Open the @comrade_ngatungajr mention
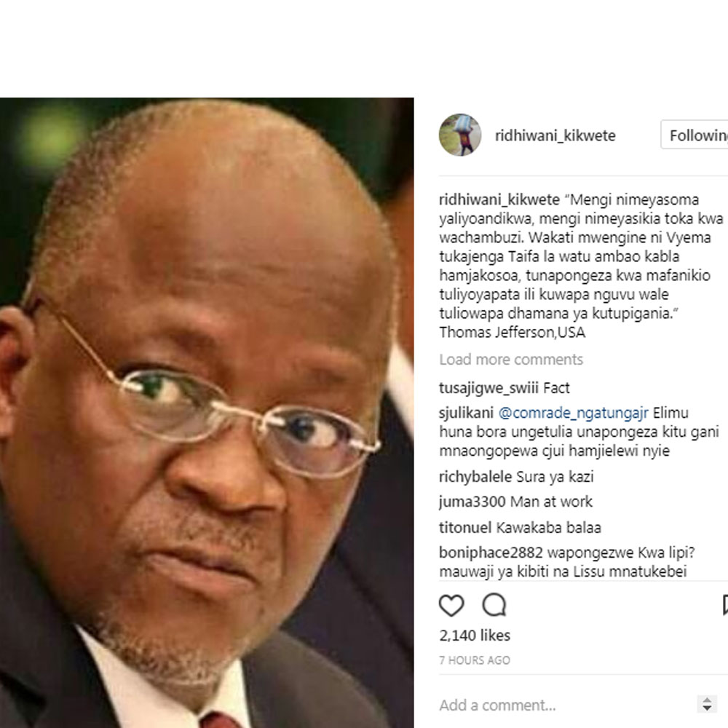Viewport: 728px width, 728px height. tap(574, 413)
